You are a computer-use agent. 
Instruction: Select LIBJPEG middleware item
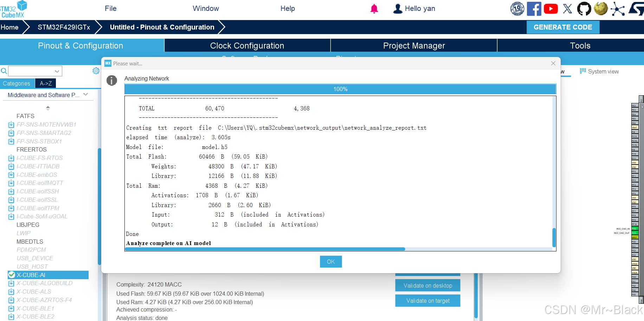28,225
